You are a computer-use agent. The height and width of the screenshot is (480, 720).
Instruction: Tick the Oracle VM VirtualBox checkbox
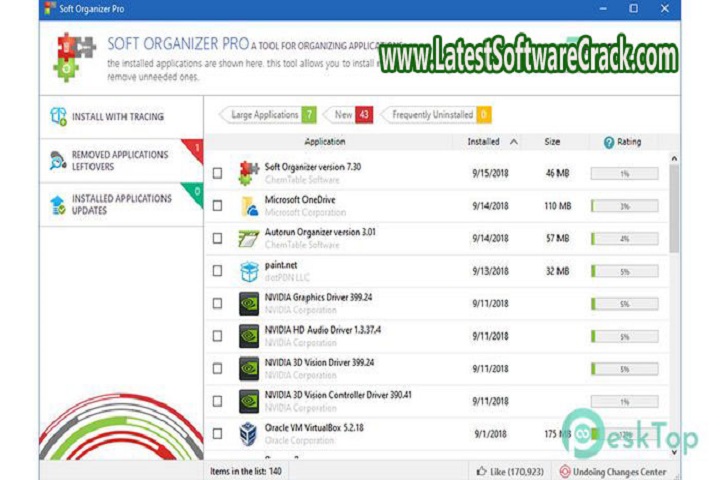[217, 434]
